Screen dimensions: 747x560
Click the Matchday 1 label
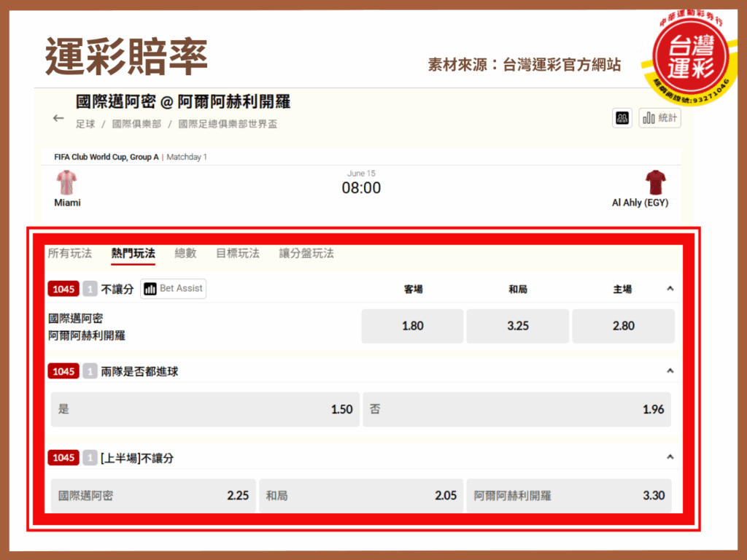click(187, 157)
